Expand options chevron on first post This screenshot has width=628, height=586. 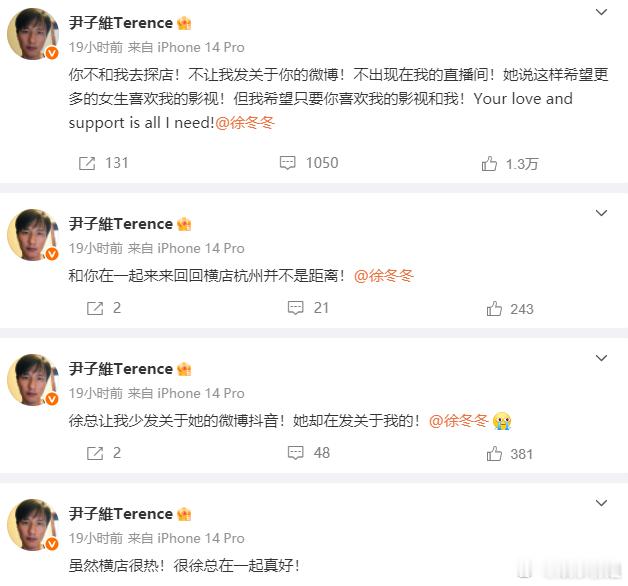601,12
